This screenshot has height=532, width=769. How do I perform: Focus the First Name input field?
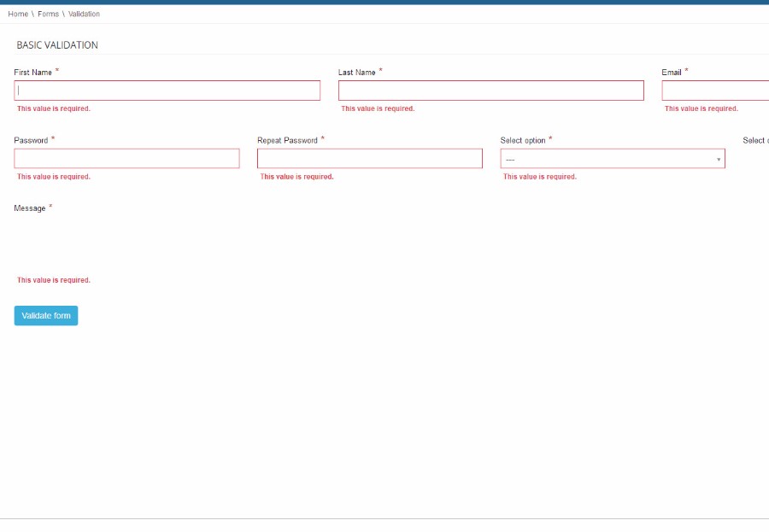(167, 91)
